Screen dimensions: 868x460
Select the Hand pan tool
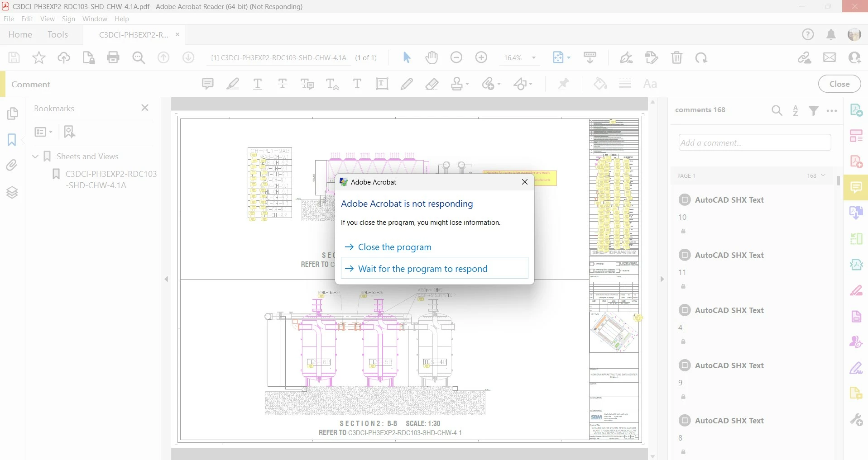pos(432,57)
